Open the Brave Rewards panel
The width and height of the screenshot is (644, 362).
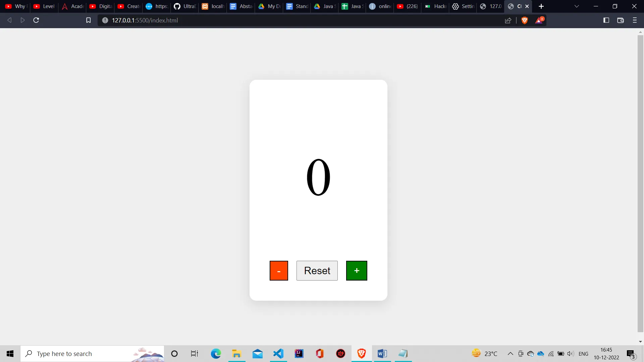tap(539, 20)
